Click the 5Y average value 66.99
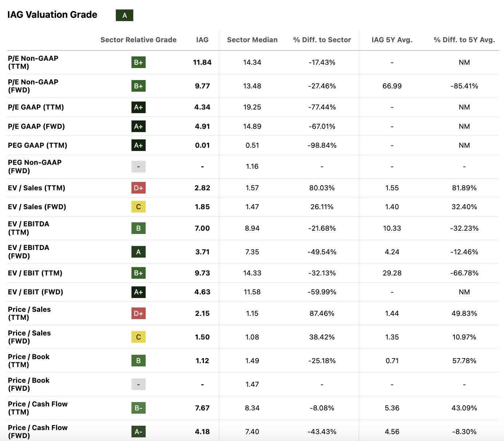This screenshot has width=504, height=441. click(x=392, y=86)
